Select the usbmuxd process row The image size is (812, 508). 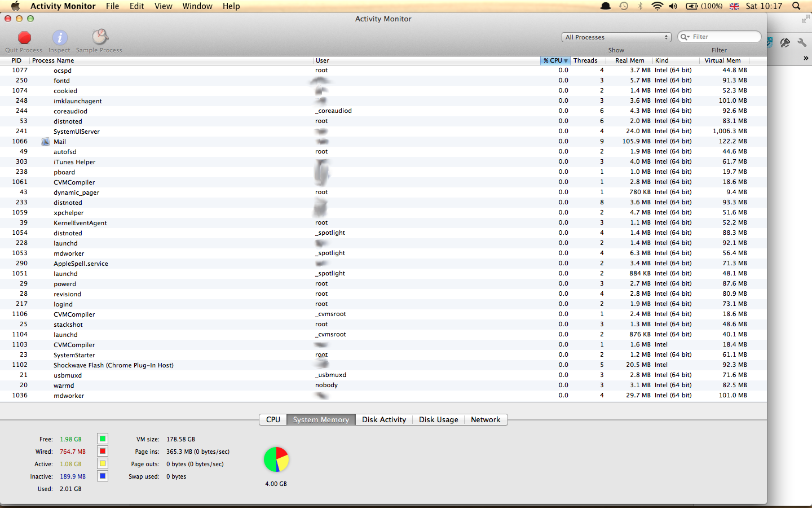click(383, 375)
